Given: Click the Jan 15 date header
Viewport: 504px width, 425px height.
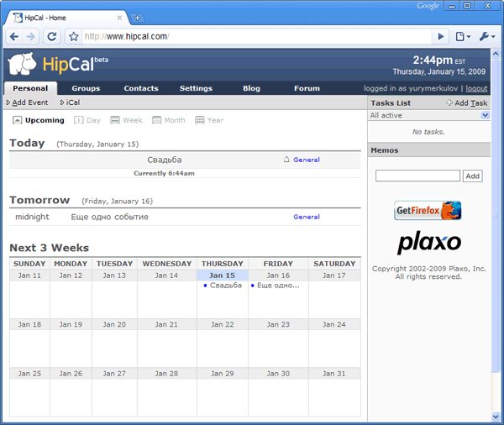Looking at the screenshot, I should (222, 275).
